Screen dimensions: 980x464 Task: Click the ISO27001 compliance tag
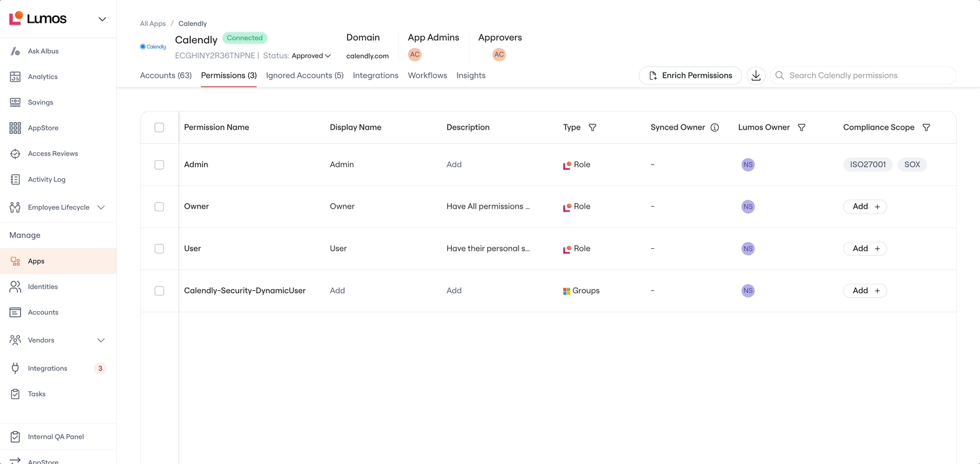[868, 165]
